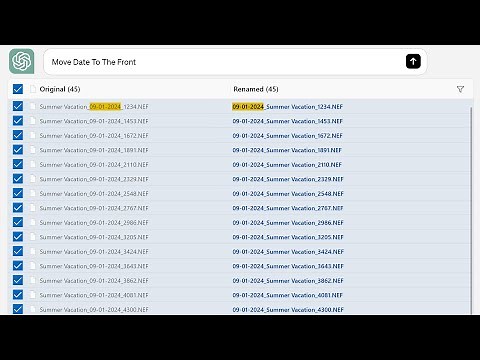Select original name 'Summer Vacation_09-01-2024_3862.NEF'

94,281
